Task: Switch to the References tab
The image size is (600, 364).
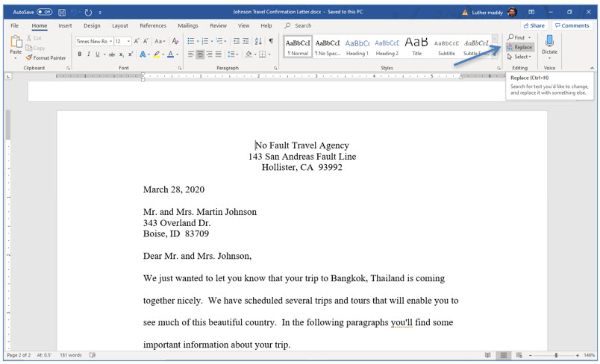Action: (x=153, y=25)
